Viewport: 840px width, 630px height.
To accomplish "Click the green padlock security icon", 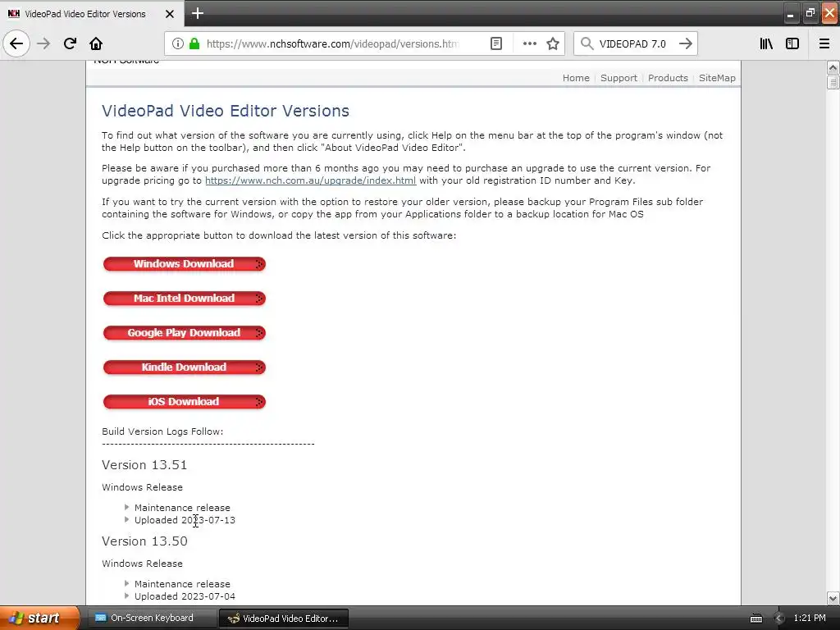I will click(x=194, y=43).
